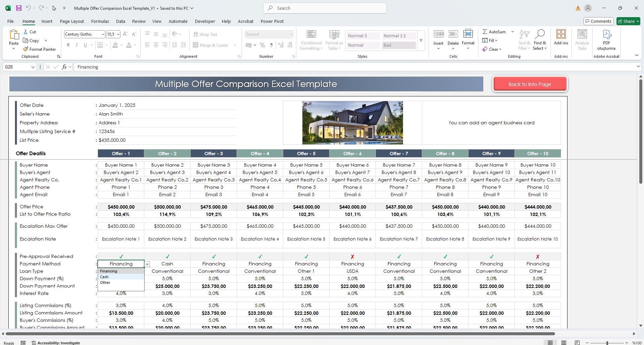
Task: Expand the Payment Method cell dropdown
Action: click(x=147, y=264)
